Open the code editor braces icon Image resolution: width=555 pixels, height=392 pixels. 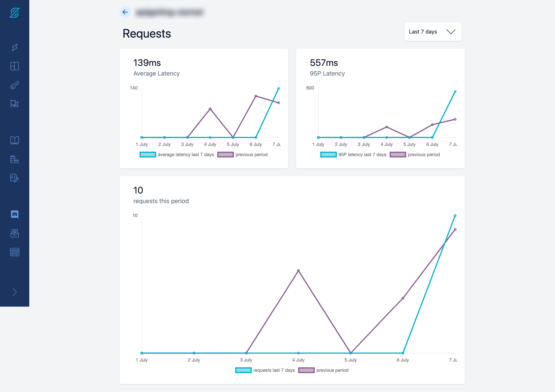[14, 178]
